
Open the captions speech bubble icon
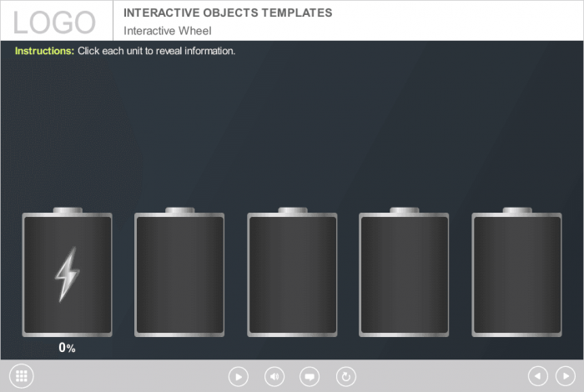coord(310,376)
